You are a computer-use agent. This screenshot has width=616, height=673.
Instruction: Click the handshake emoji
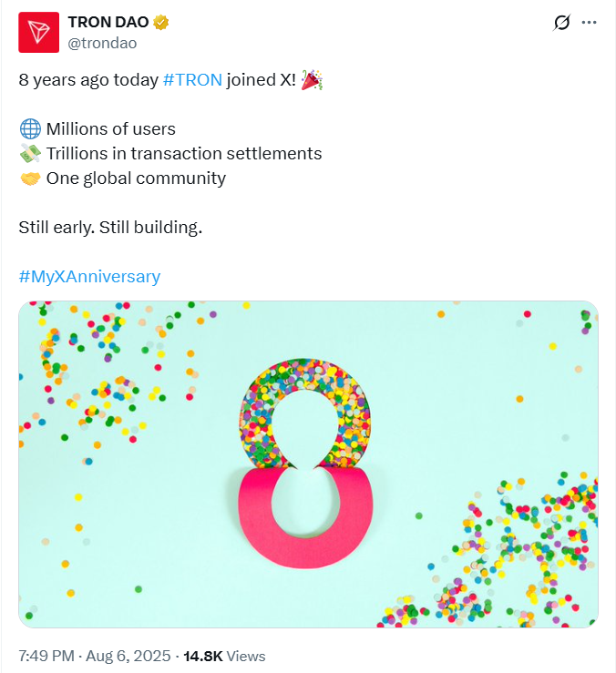[x=28, y=178]
